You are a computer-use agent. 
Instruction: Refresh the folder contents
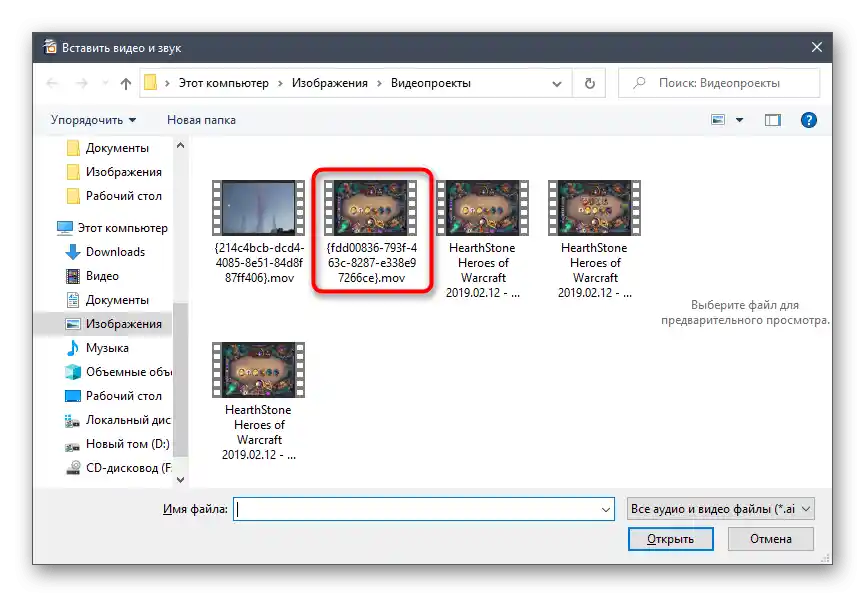pyautogui.click(x=590, y=83)
